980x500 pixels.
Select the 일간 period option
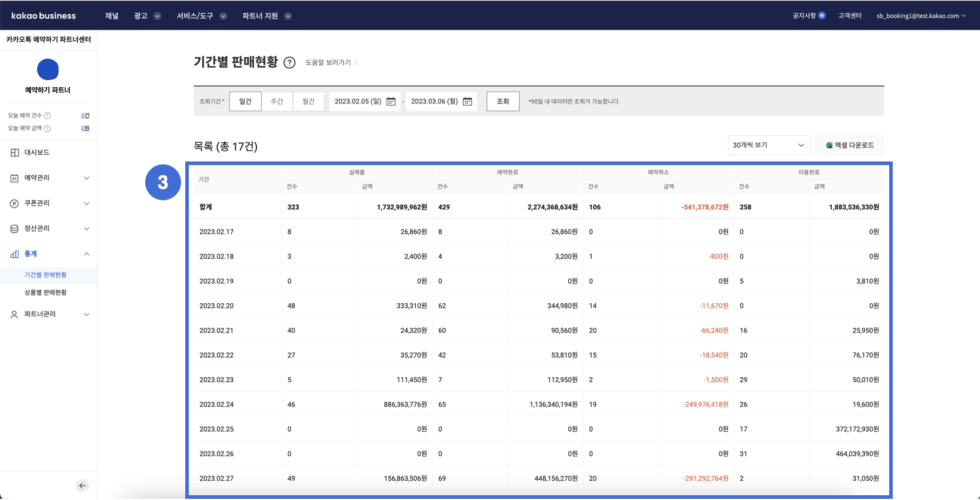click(x=245, y=102)
